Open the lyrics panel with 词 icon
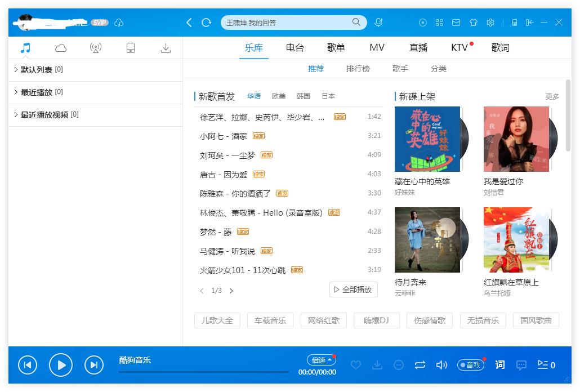This screenshot has width=580, height=392. [499, 365]
